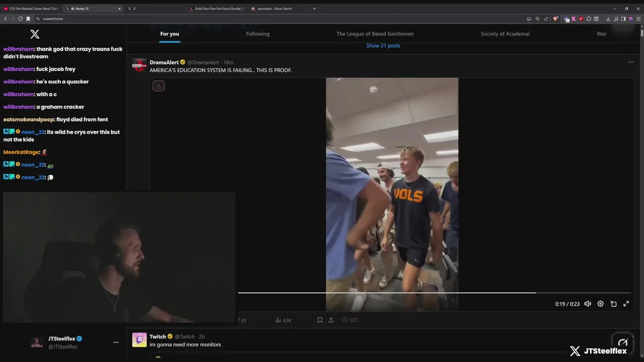Click the JTSteelflex account avatar

(37, 342)
